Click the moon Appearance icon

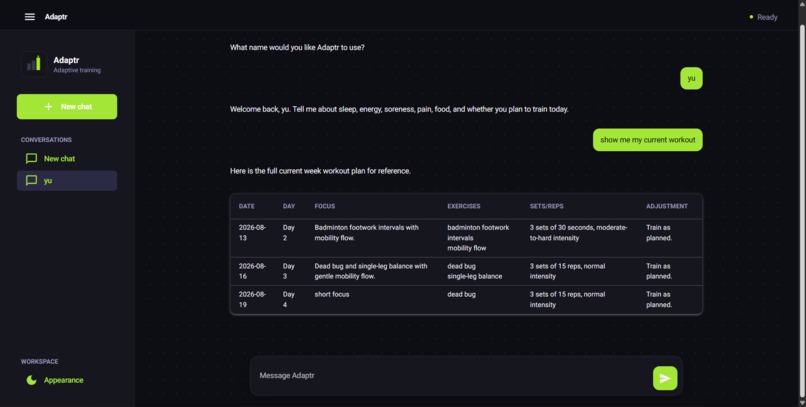coord(31,380)
